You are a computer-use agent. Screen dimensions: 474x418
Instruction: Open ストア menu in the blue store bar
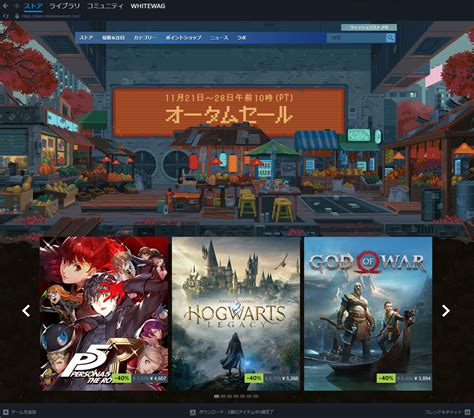point(86,38)
